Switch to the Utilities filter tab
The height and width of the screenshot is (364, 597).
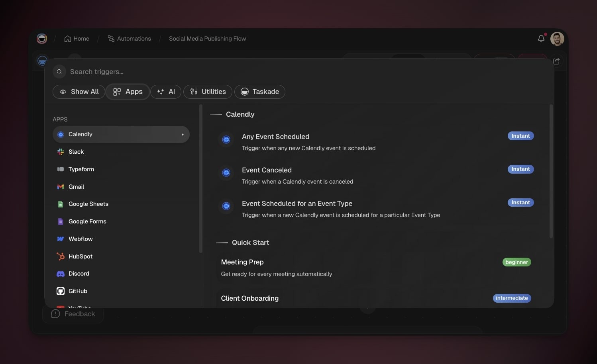tap(208, 92)
